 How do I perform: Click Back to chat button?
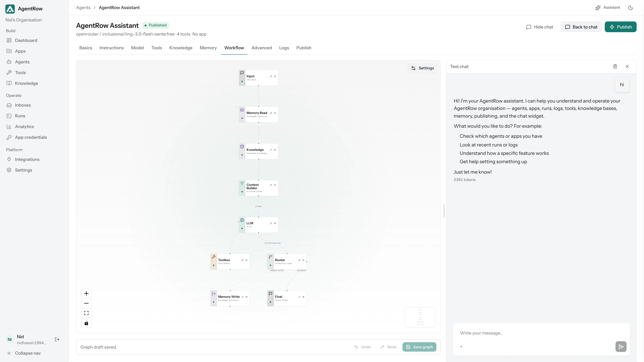[x=581, y=27]
